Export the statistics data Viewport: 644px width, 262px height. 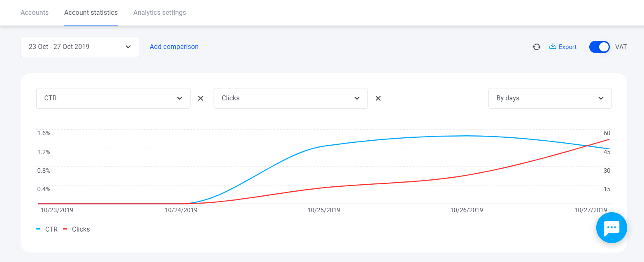(x=563, y=47)
